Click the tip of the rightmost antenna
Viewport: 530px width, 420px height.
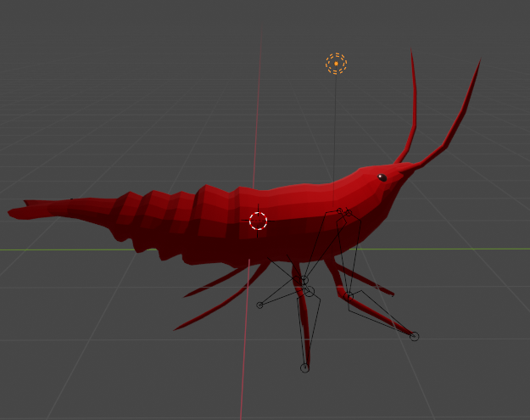pyautogui.click(x=480, y=61)
